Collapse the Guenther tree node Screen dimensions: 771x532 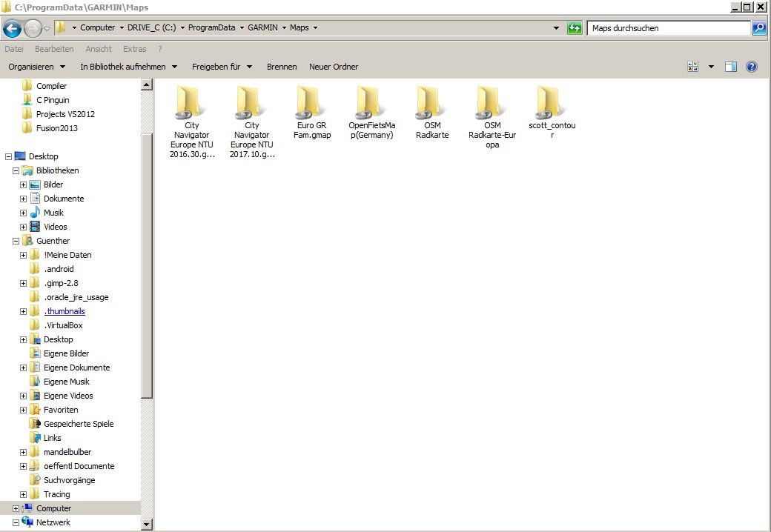tap(16, 241)
